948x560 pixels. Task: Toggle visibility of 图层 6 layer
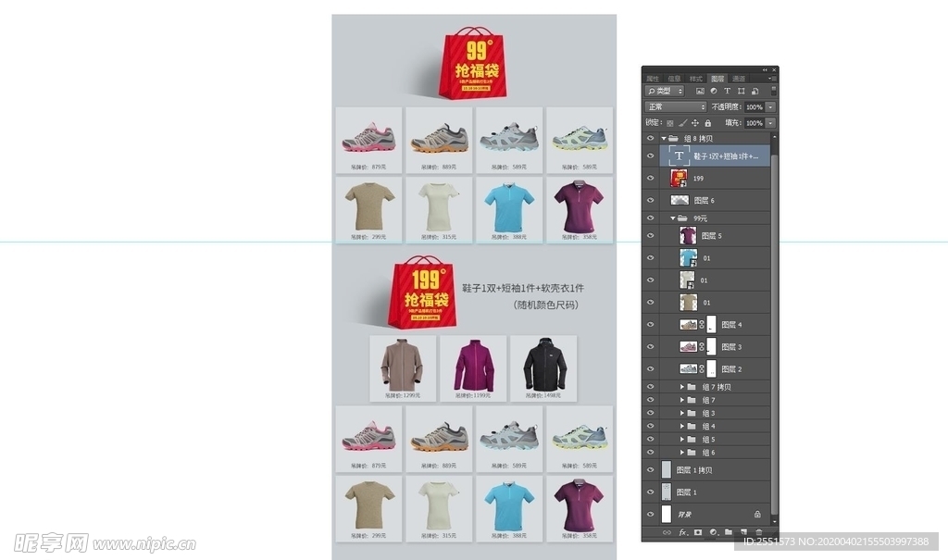pos(650,200)
